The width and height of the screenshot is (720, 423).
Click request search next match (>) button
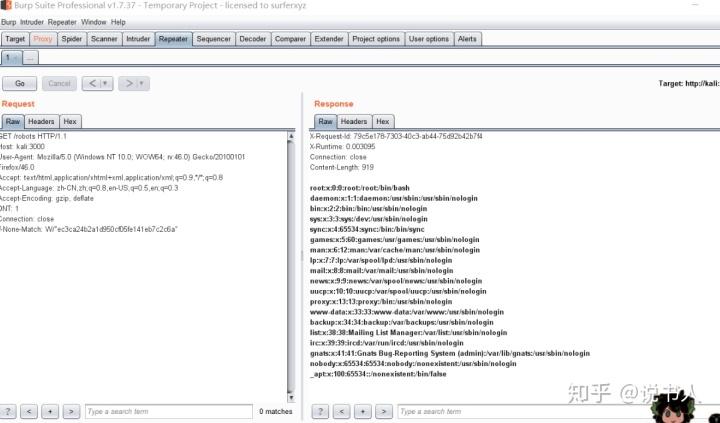tap(71, 412)
